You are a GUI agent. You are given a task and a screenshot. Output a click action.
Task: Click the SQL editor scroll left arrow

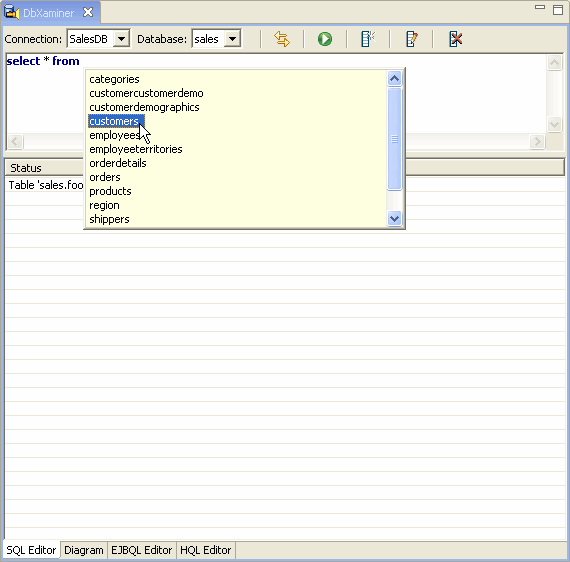(x=15, y=141)
